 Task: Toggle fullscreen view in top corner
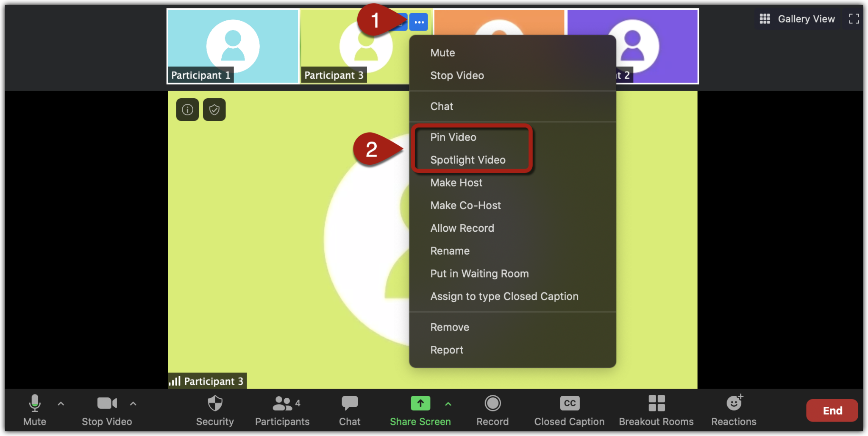854,19
